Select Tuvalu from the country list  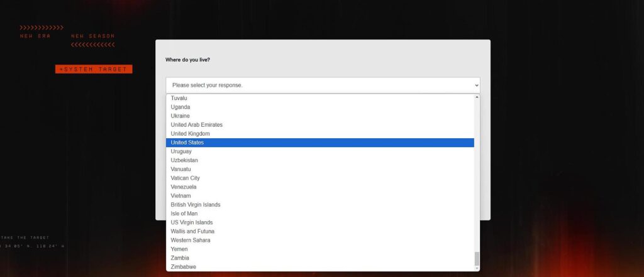(179, 99)
